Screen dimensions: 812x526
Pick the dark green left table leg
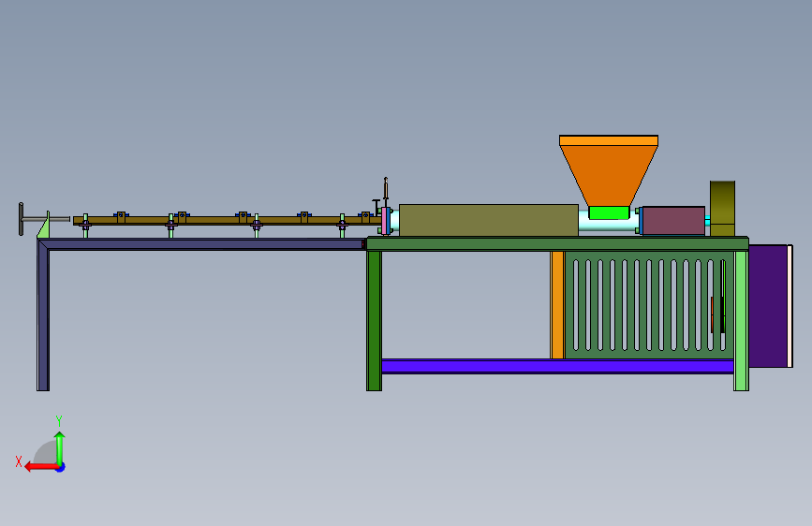click(374, 320)
